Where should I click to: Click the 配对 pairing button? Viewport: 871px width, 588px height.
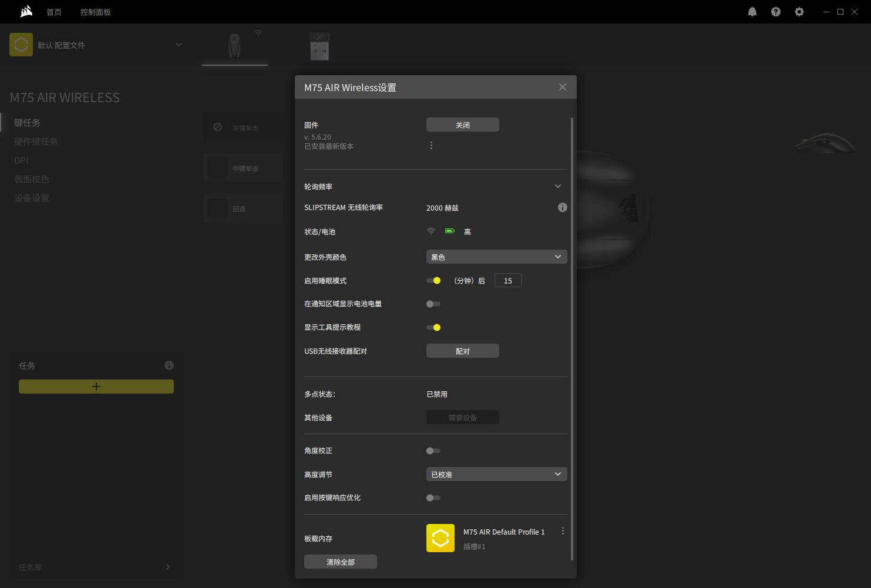click(x=462, y=351)
